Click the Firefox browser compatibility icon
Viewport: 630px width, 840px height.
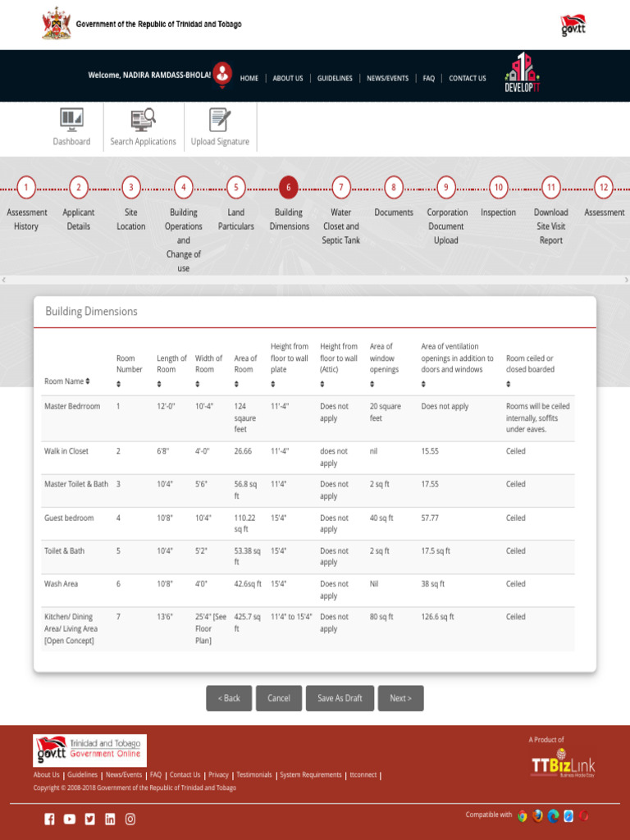point(538,816)
